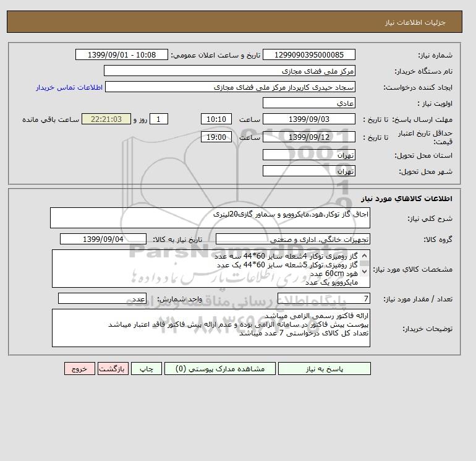
Task: Select line هود 60cm عدد
Action: [334, 274]
